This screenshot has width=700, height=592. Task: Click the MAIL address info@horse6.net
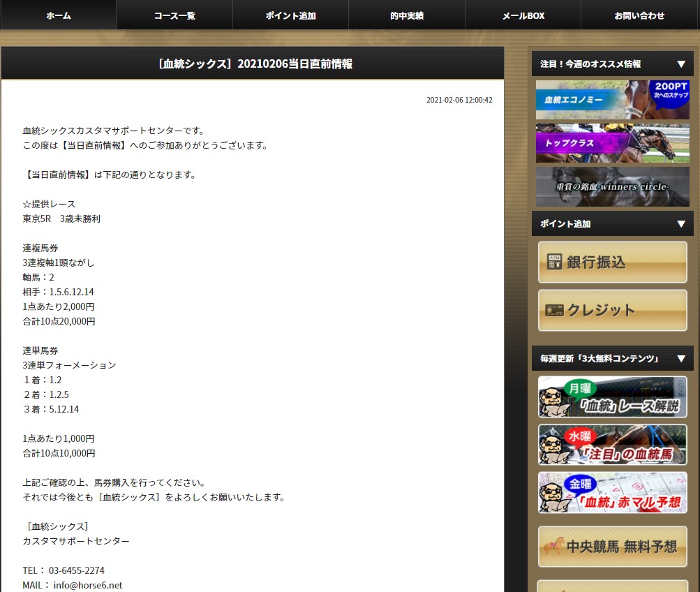tap(88, 585)
